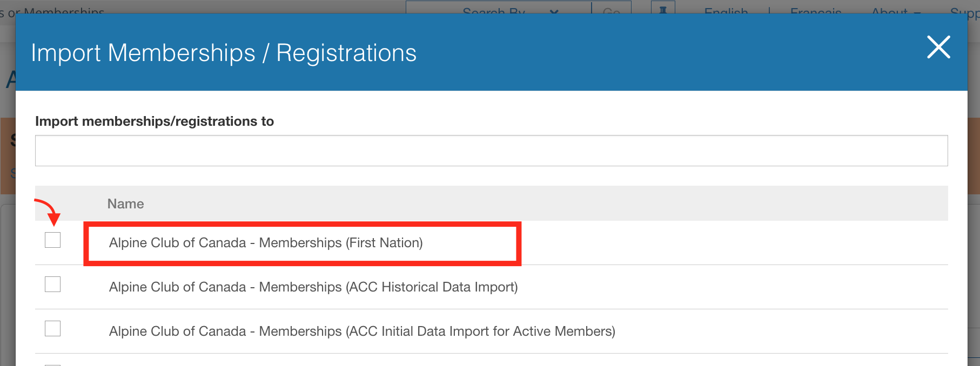
Task: Expand the About menu
Action: coord(896,11)
